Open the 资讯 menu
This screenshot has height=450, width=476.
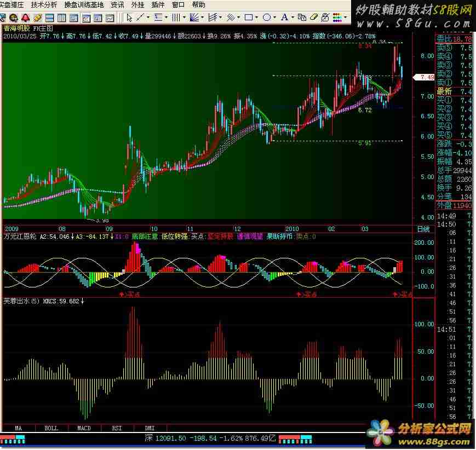[x=117, y=5]
